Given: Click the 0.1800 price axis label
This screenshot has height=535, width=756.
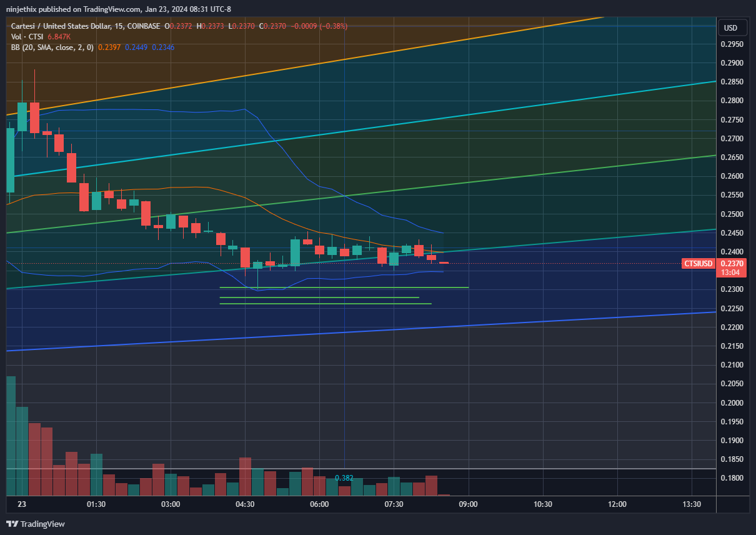Looking at the screenshot, I should (731, 478).
